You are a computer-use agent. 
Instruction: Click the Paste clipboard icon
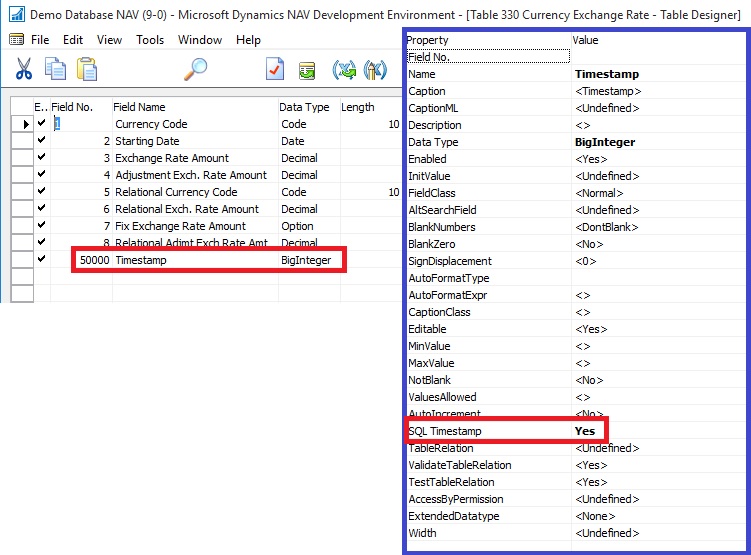[87, 69]
